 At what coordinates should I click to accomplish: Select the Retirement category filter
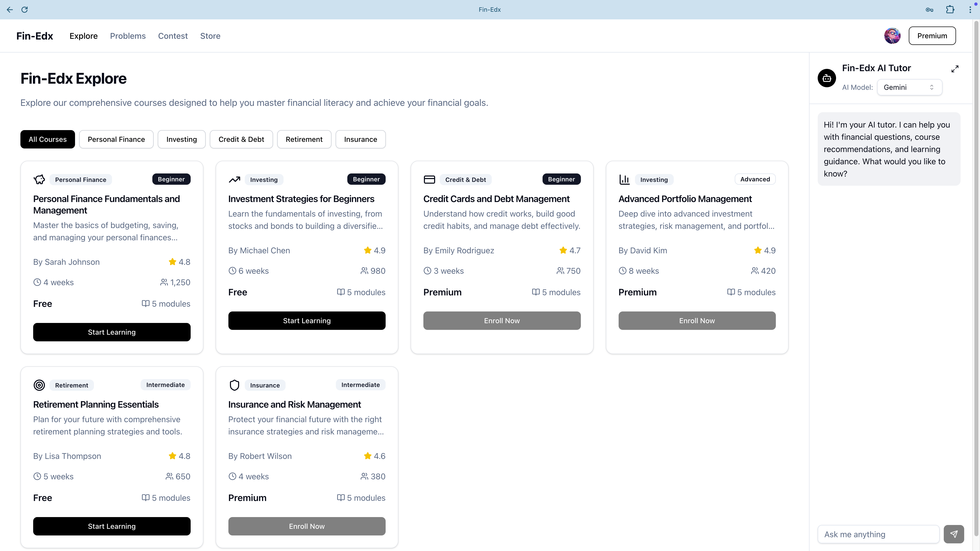(x=304, y=139)
